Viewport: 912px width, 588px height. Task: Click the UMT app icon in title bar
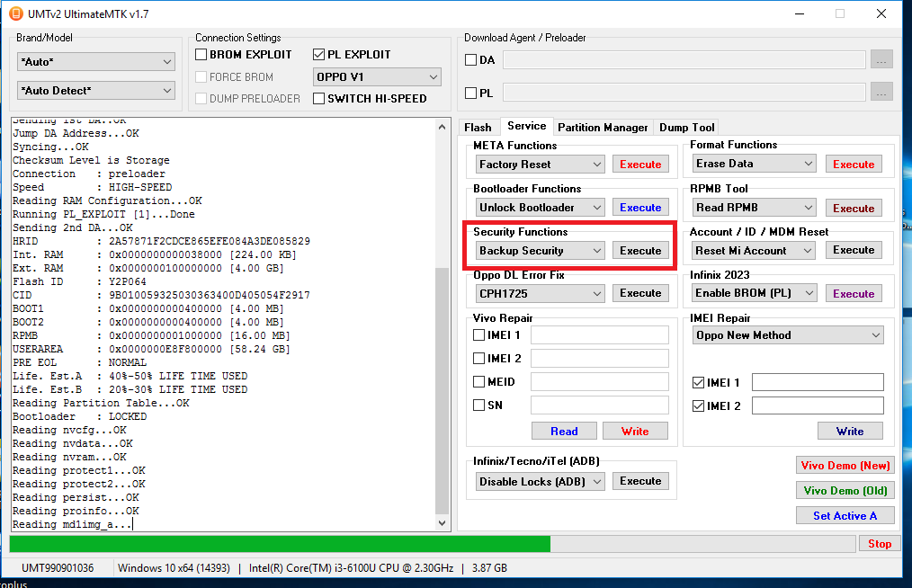[x=14, y=13]
